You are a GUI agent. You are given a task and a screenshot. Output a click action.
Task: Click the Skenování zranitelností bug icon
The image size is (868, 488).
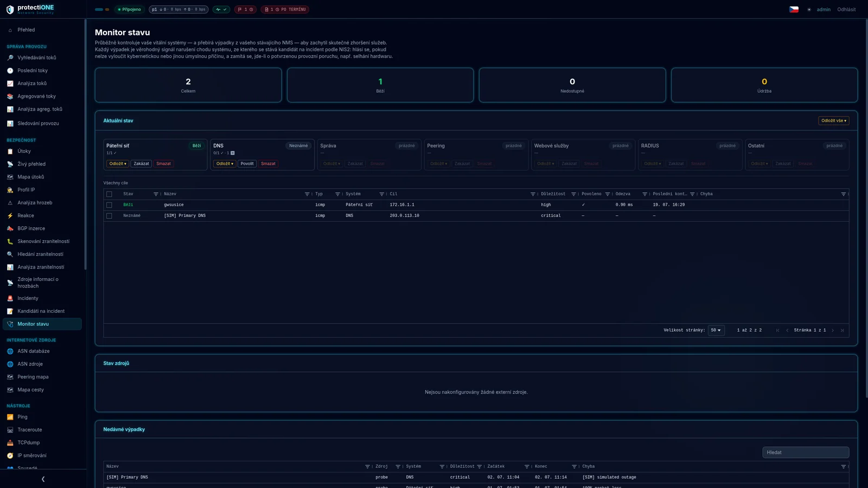click(x=10, y=242)
